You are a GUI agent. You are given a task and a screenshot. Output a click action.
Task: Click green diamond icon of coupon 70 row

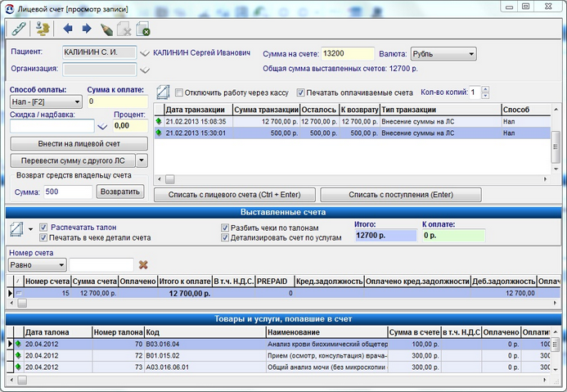pyautogui.click(x=19, y=344)
